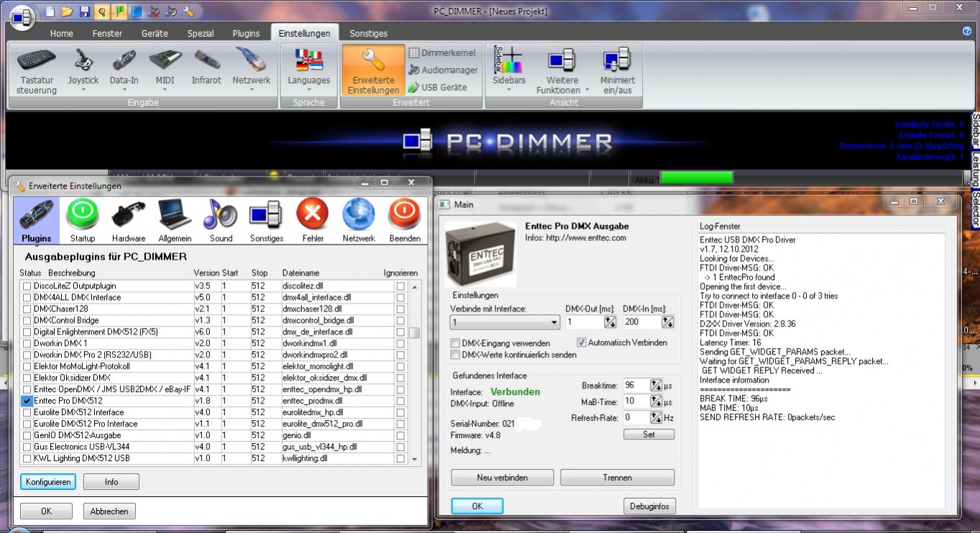
Task: Expand the Joystick ribbon dropdown
Action: 83,90
